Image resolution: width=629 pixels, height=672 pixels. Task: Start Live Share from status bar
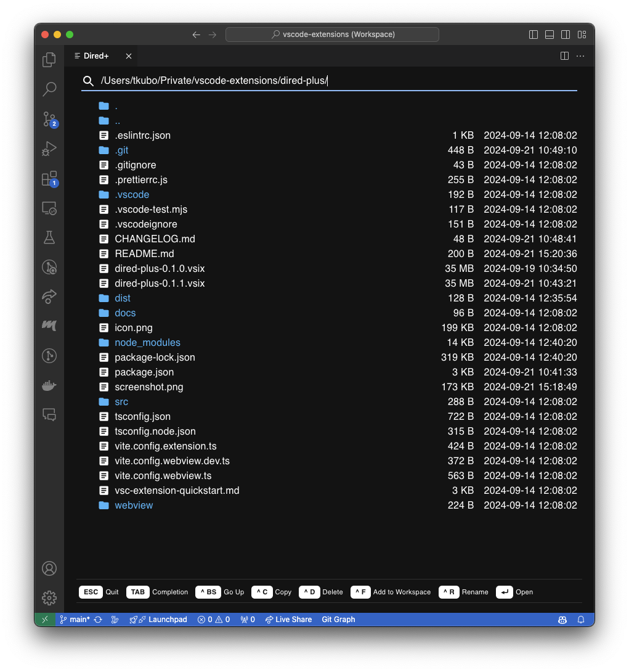[288, 619]
